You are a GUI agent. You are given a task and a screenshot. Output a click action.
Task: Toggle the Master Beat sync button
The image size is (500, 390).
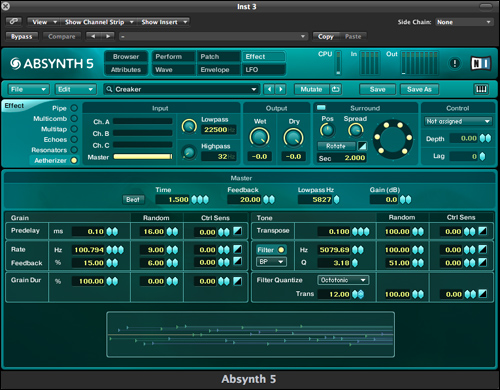pos(133,200)
